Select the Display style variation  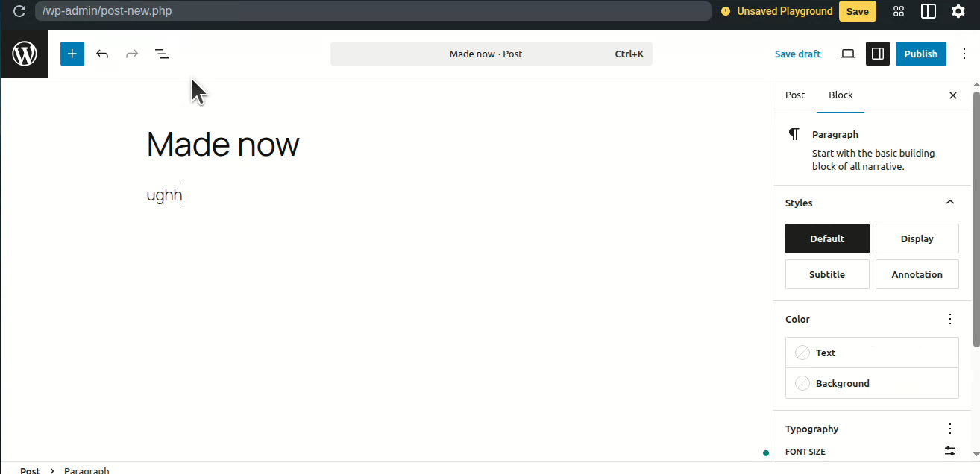tap(917, 238)
